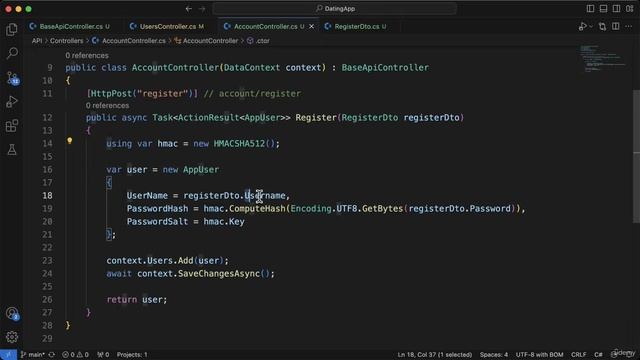Open the API breadcrumb

(x=37, y=41)
